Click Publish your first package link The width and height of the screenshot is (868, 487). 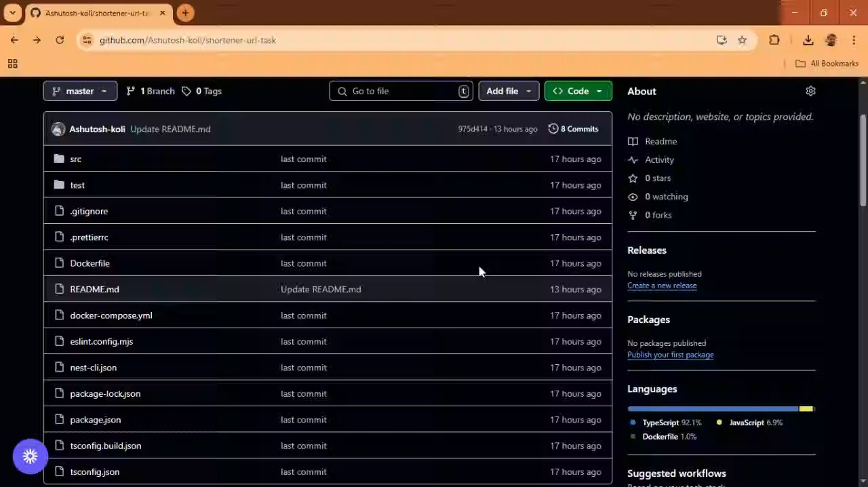click(x=670, y=355)
